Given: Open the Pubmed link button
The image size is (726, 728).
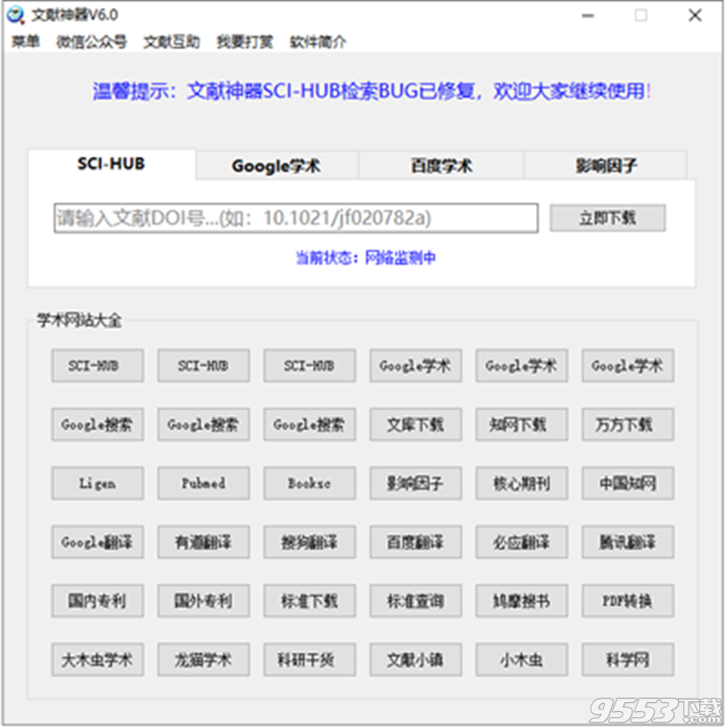Looking at the screenshot, I should (202, 483).
